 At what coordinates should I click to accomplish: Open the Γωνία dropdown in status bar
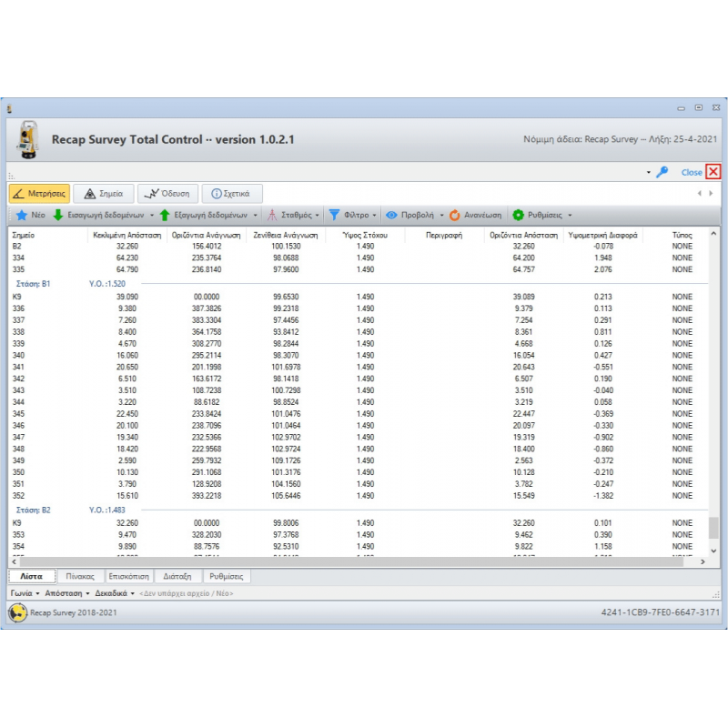[x=22, y=593]
